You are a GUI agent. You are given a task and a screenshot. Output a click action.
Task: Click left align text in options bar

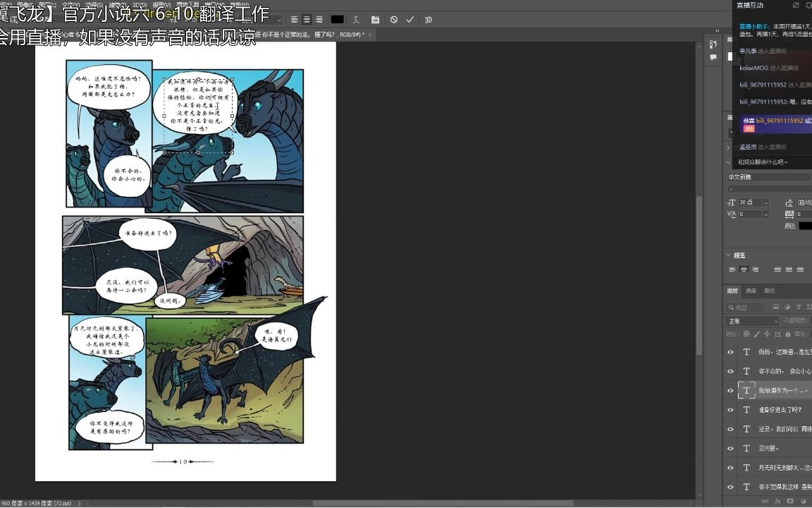coord(294,20)
